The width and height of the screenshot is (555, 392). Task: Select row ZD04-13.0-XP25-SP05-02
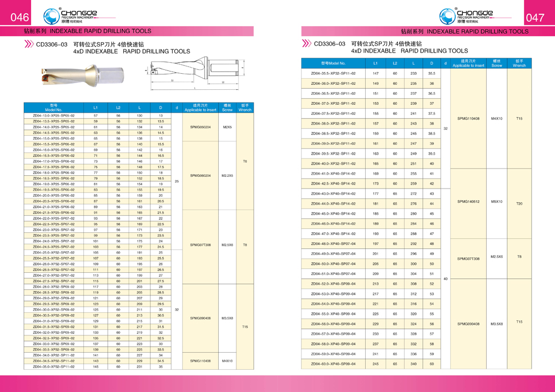point(53,115)
